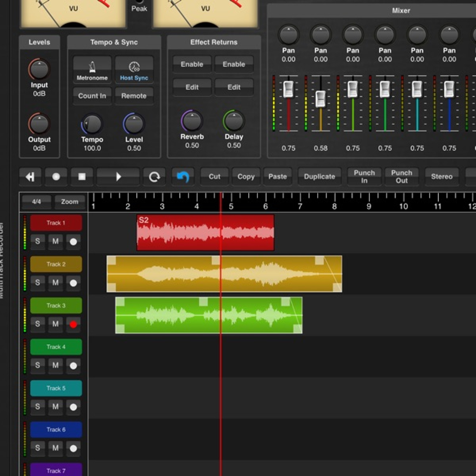Mute Track 4
476x476 pixels.
(x=55, y=366)
